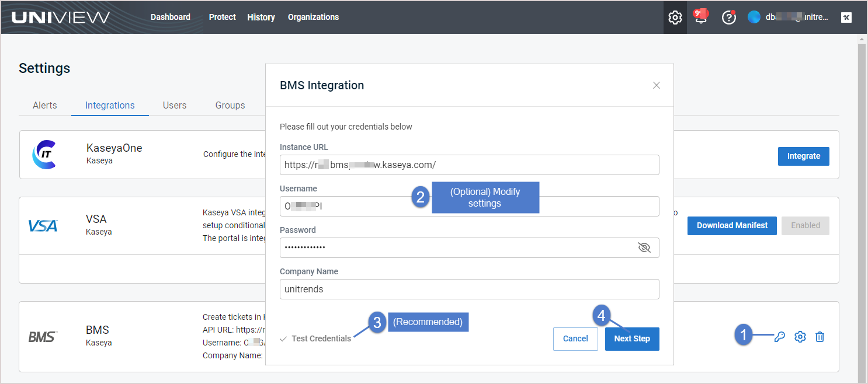Click the user account avatar
This screenshot has height=384, width=868.
754,18
